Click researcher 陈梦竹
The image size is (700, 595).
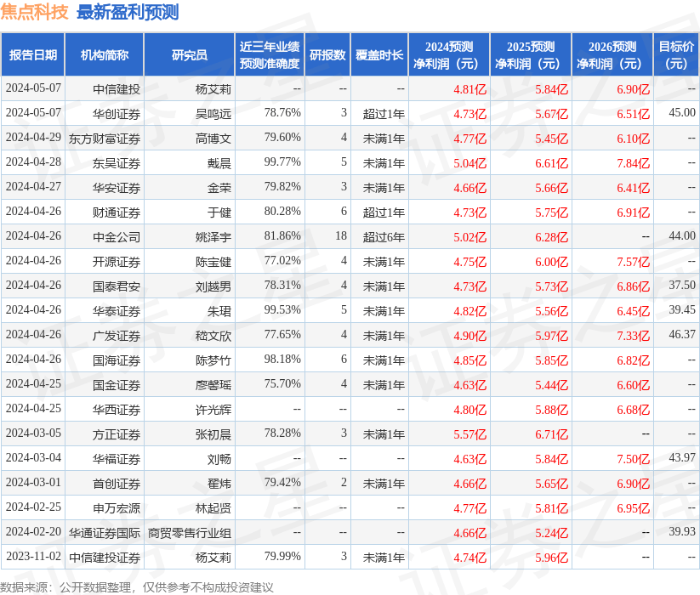coord(213,360)
